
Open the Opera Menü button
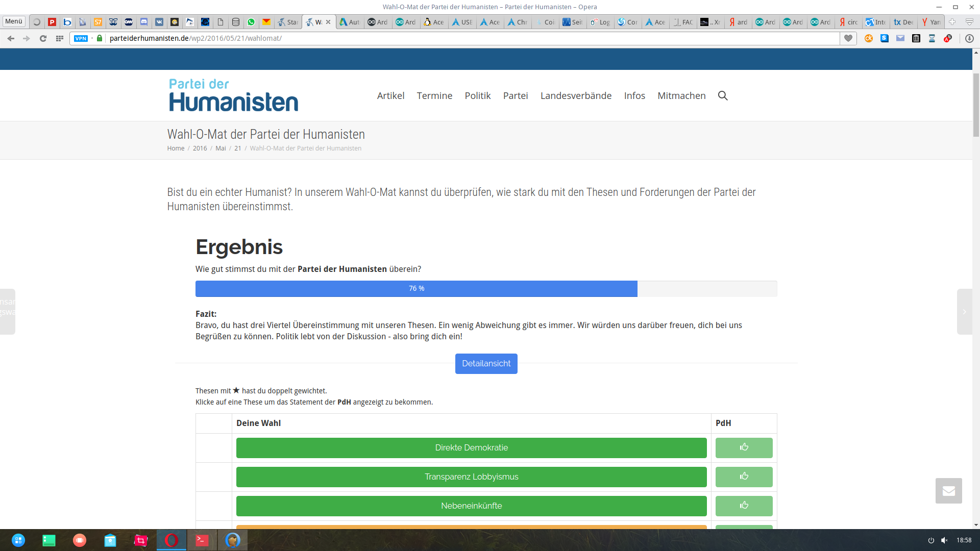click(14, 21)
